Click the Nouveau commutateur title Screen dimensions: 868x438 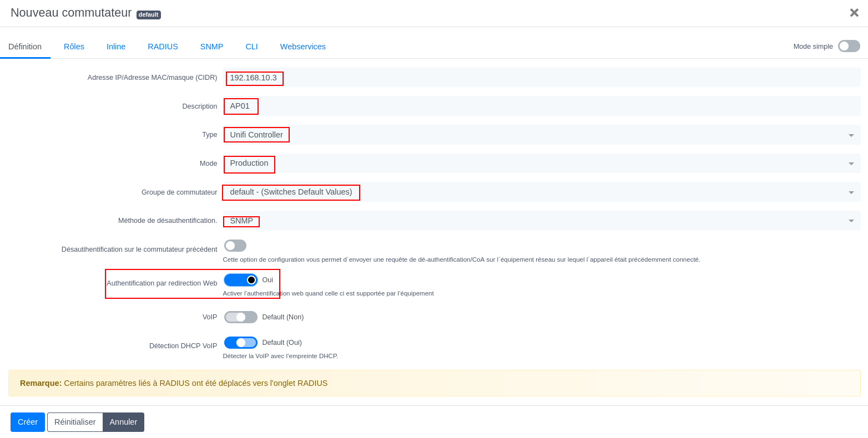tap(71, 13)
